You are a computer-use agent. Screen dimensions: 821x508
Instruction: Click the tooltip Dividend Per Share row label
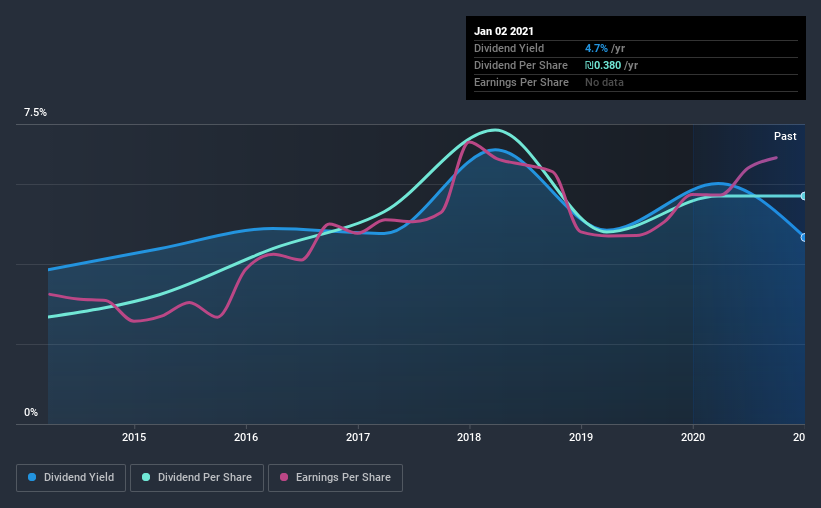pos(521,65)
